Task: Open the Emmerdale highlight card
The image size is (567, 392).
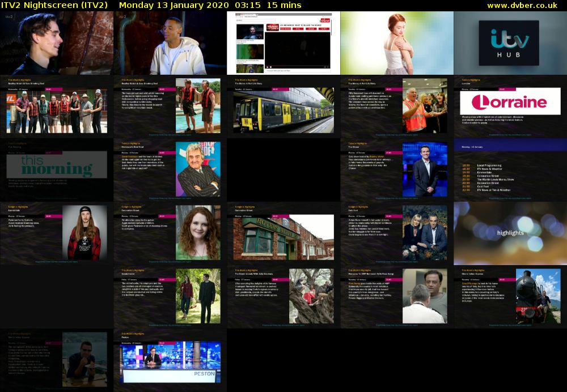Action: click(57, 232)
